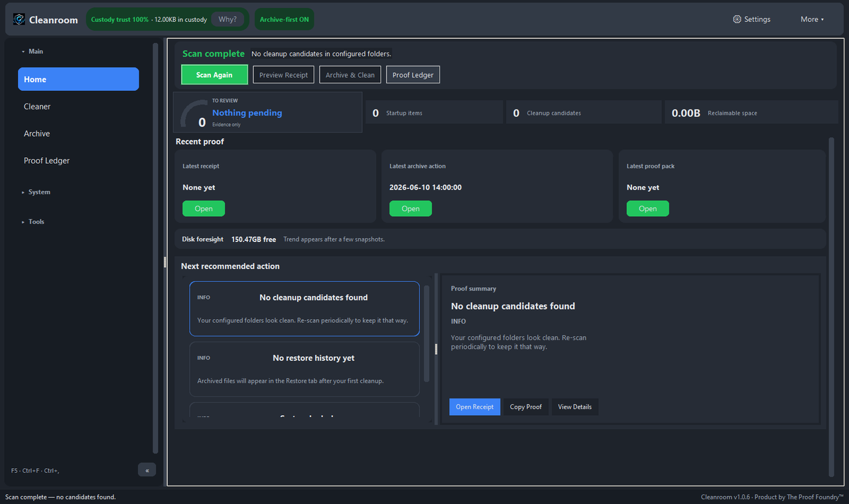
Task: Click the Custody trust 100% label
Action: pyautogui.click(x=119, y=19)
